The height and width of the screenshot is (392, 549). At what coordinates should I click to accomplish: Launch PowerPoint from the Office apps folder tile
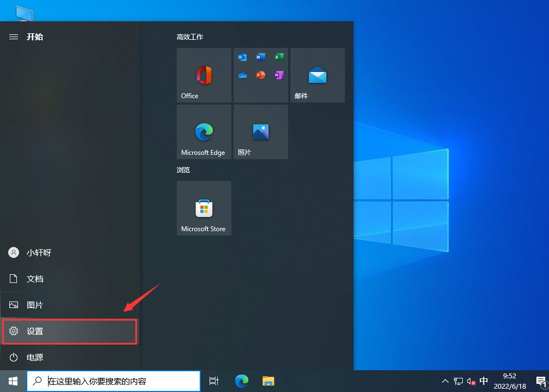tap(260, 75)
